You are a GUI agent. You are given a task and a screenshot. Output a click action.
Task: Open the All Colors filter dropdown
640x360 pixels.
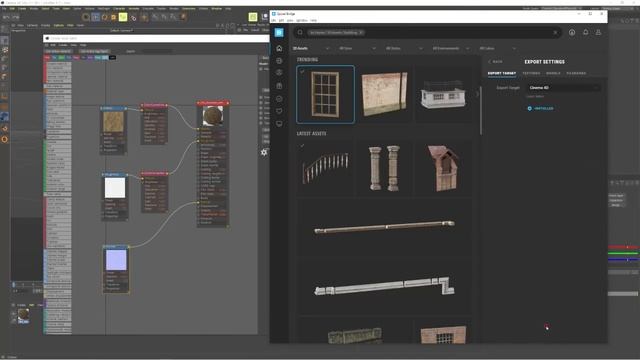point(498,48)
